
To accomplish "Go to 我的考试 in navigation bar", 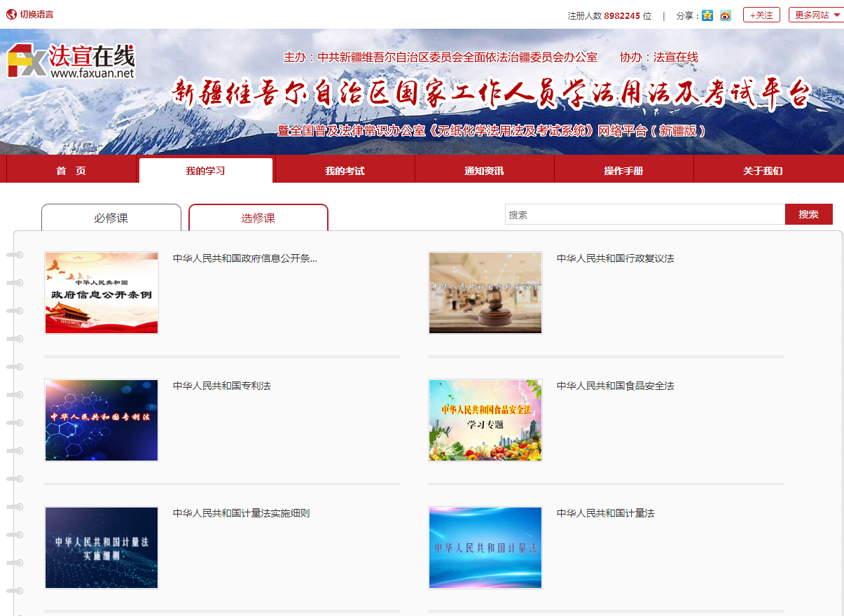I will point(345,171).
